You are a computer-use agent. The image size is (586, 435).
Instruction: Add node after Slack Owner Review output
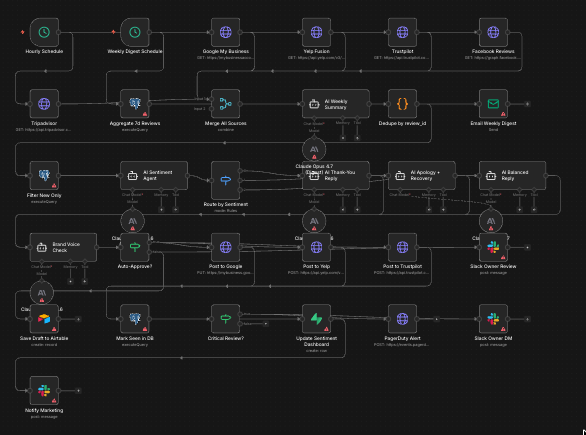tap(527, 247)
